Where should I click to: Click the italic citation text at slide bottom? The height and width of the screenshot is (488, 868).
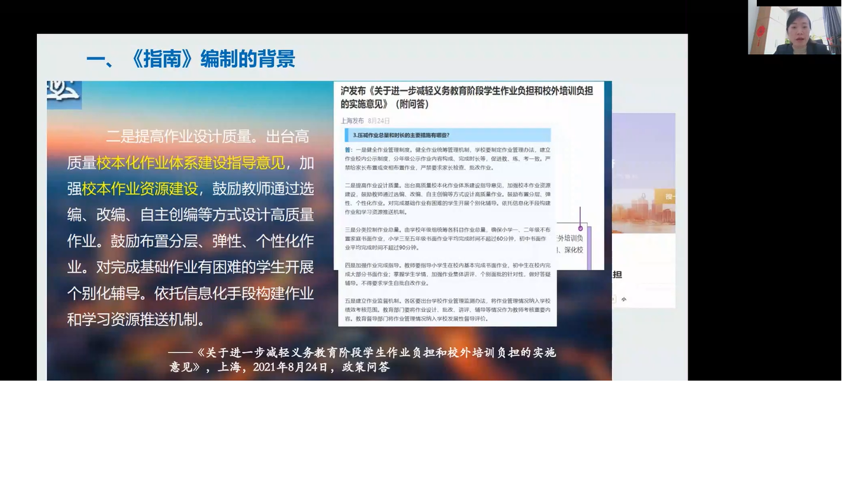[x=362, y=359]
